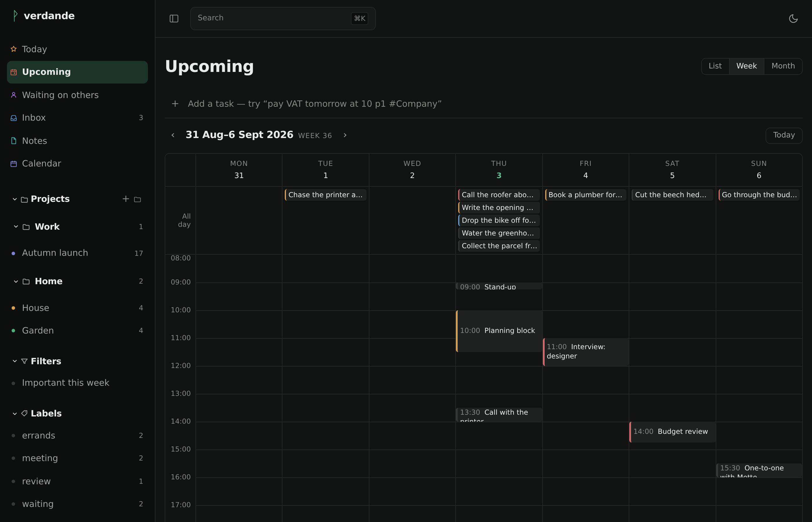Click the Waiting on others person icon
This screenshot has height=522, width=812.
point(14,95)
